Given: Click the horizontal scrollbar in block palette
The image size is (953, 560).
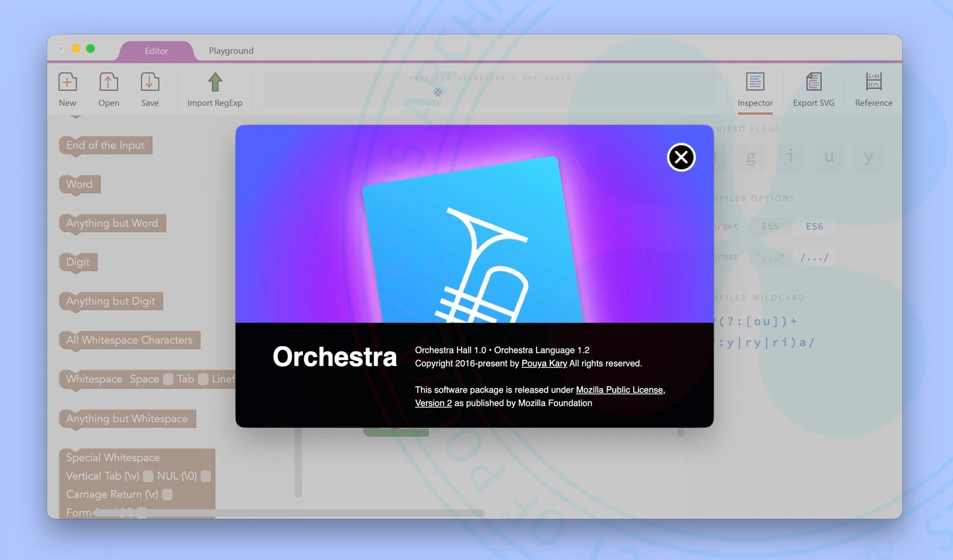Looking at the screenshot, I should (x=289, y=512).
